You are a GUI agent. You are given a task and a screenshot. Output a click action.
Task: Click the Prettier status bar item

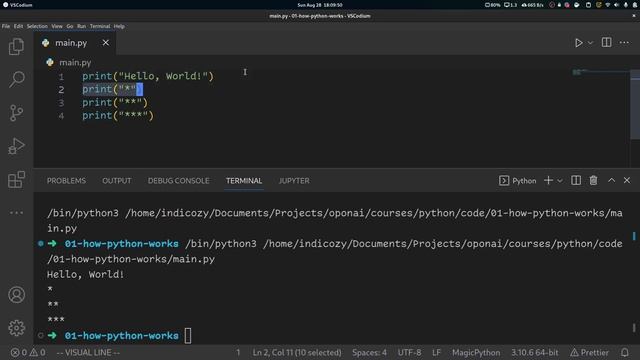pyautogui.click(x=590, y=353)
